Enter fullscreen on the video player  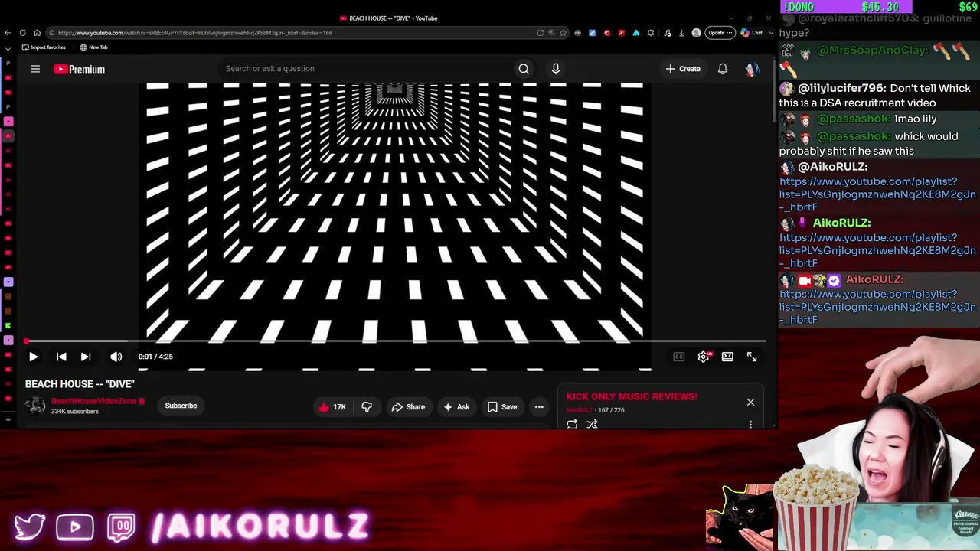click(752, 357)
